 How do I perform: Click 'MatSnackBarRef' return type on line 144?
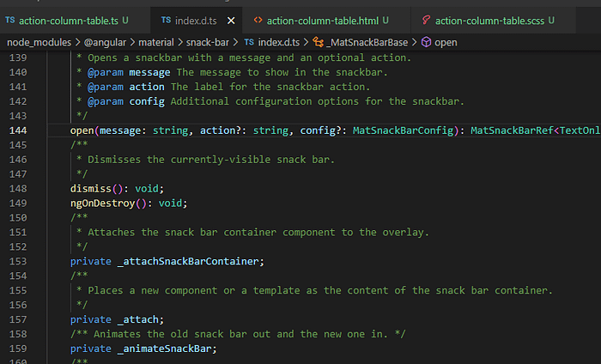pos(512,130)
